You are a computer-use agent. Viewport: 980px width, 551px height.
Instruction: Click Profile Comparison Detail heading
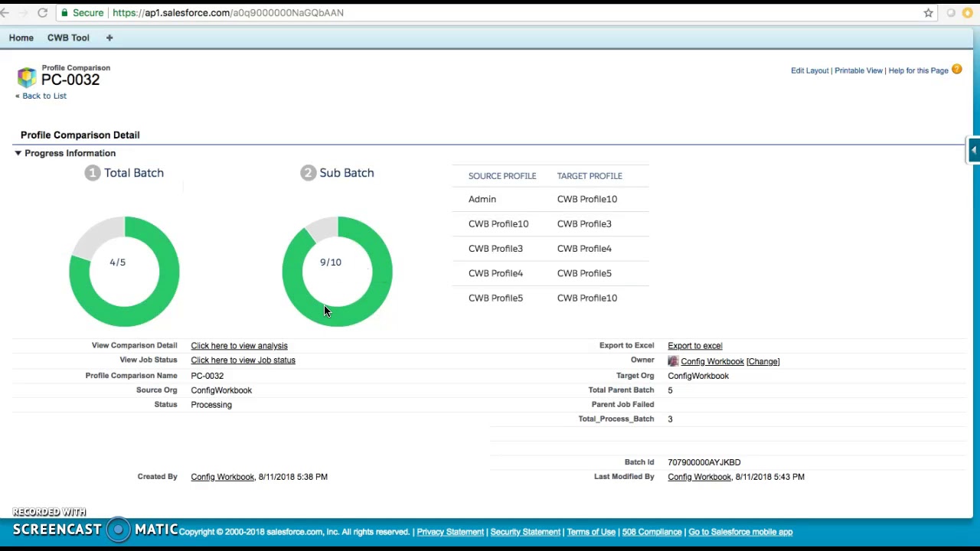80,135
